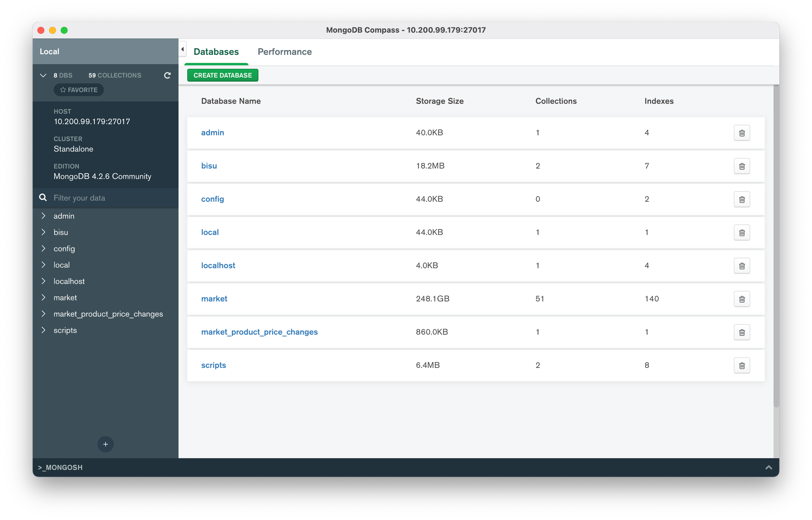Collapse the connection details chevron near 8 DBS

pyautogui.click(x=43, y=75)
